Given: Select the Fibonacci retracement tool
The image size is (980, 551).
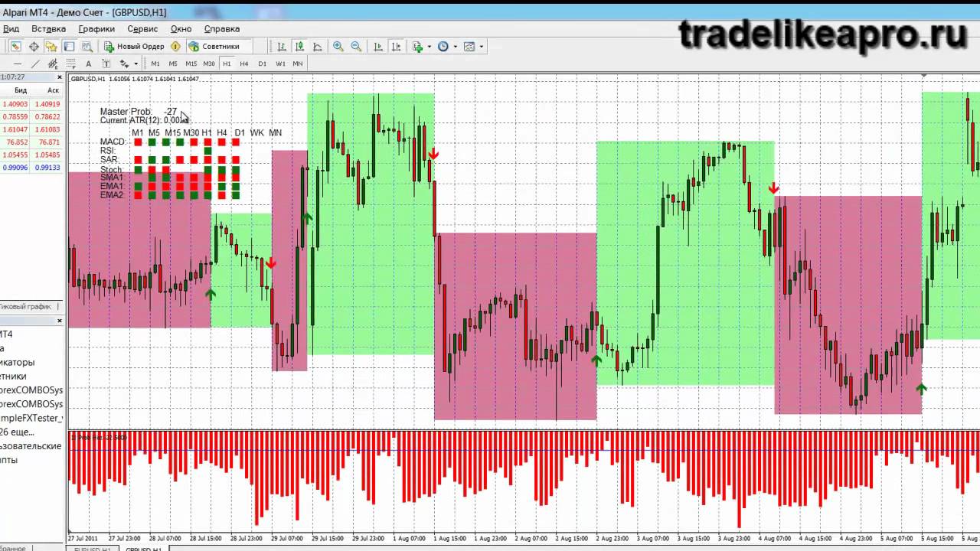Looking at the screenshot, I should point(70,64).
